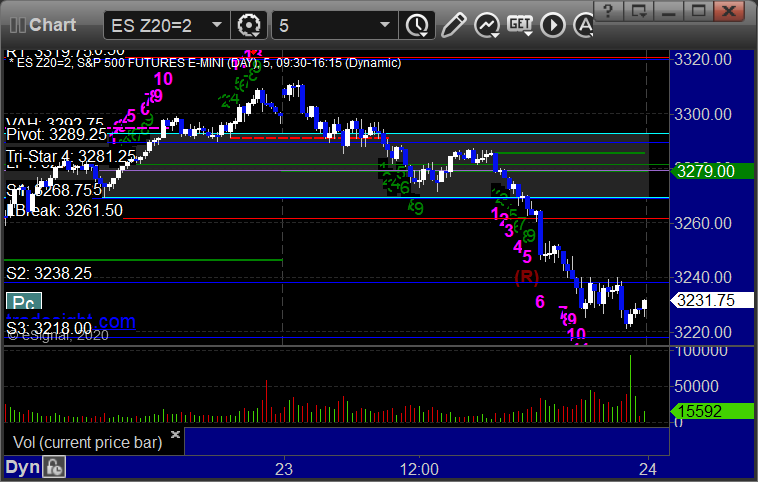
Task: Click the play replay icon
Action: [x=553, y=25]
